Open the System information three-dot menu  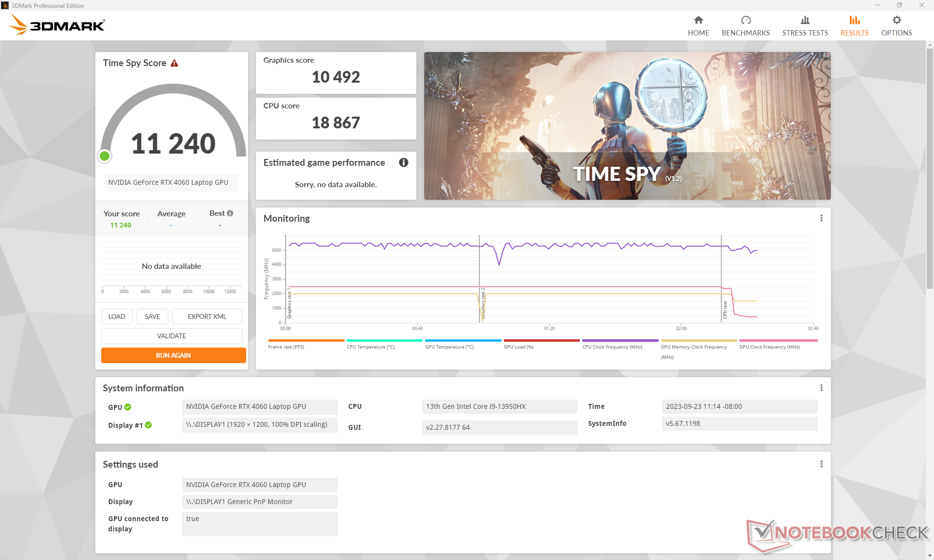[821, 387]
